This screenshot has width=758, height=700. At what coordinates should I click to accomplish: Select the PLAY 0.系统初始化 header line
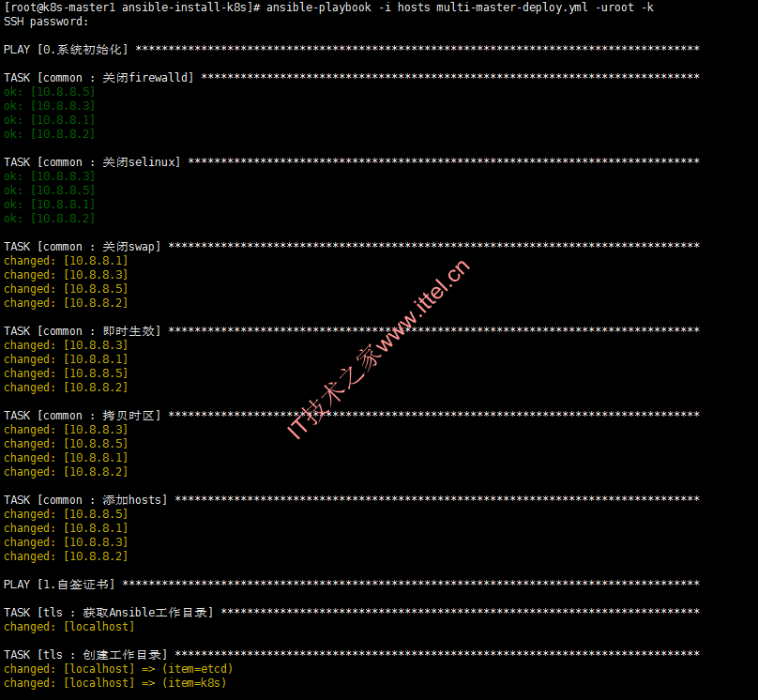(352, 50)
